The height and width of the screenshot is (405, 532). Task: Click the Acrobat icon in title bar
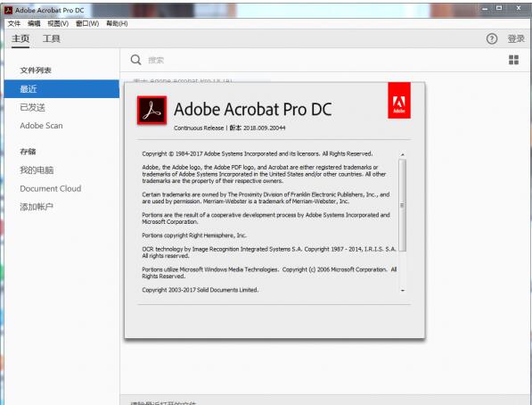[9, 10]
